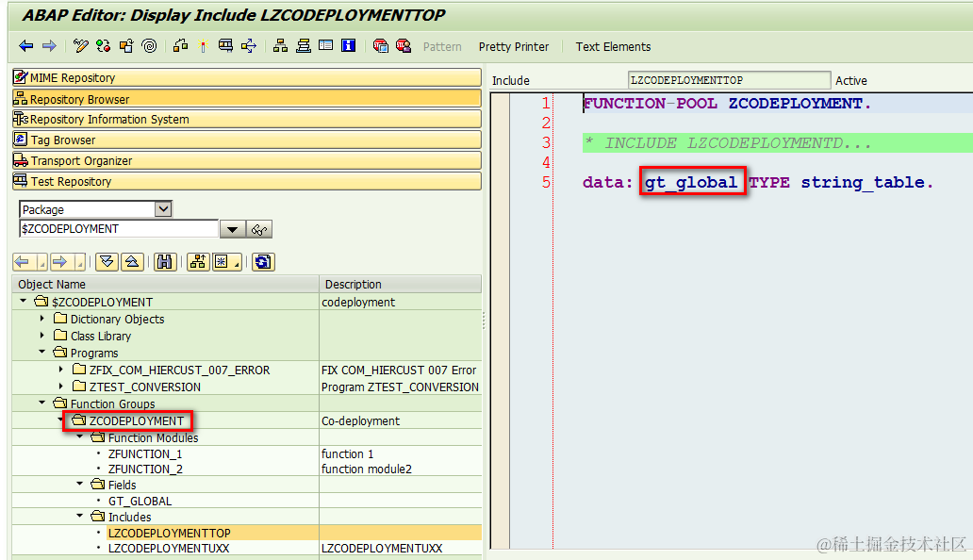Open the Package object type dropdown

tap(163, 209)
